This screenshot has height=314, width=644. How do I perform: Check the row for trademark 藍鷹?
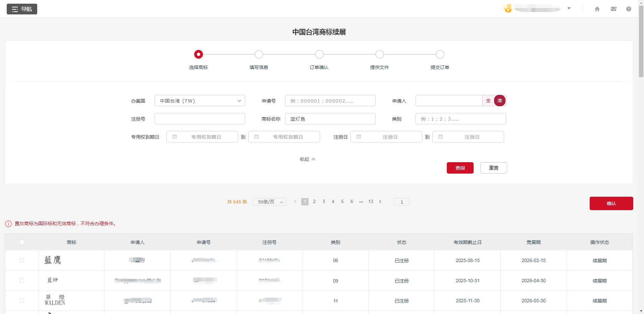pyautogui.click(x=22, y=260)
